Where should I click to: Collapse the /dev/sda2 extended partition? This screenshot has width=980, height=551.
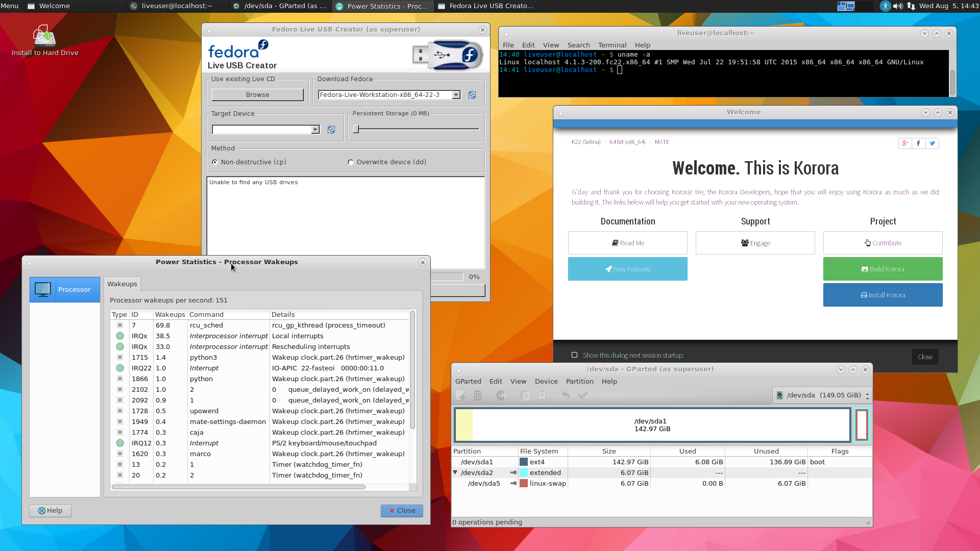tap(455, 472)
